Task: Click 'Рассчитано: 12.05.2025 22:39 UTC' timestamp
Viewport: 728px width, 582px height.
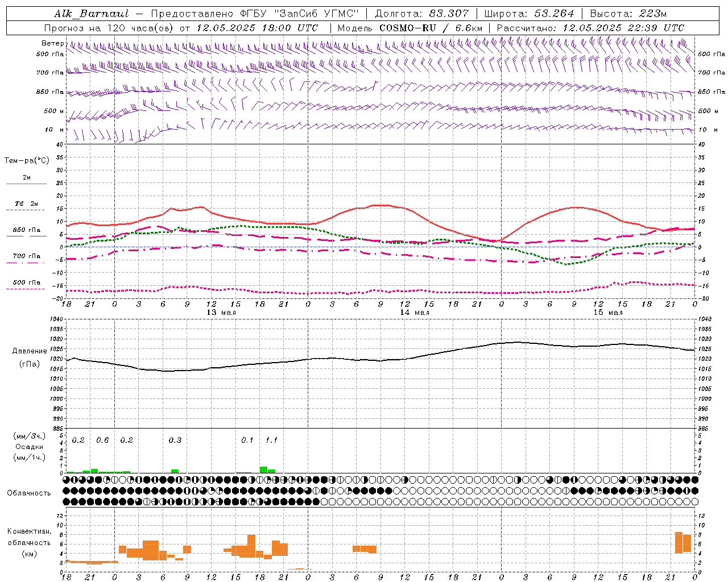Action: coord(590,28)
